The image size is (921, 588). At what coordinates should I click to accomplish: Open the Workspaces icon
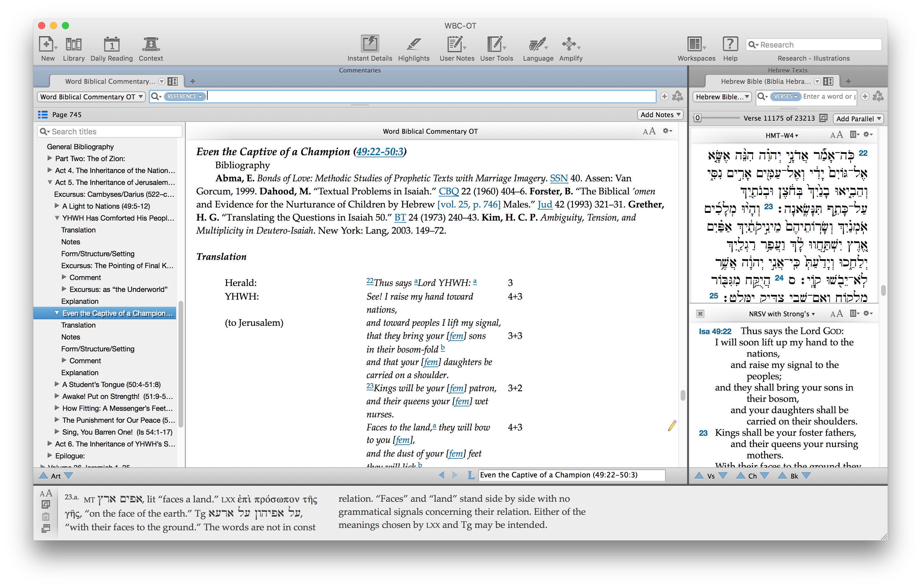[x=694, y=45]
